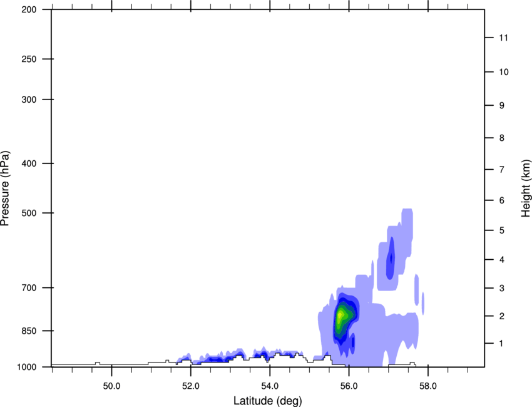Click pressure tick label '400'
This screenshot has height=407, width=532.
[x=29, y=163]
